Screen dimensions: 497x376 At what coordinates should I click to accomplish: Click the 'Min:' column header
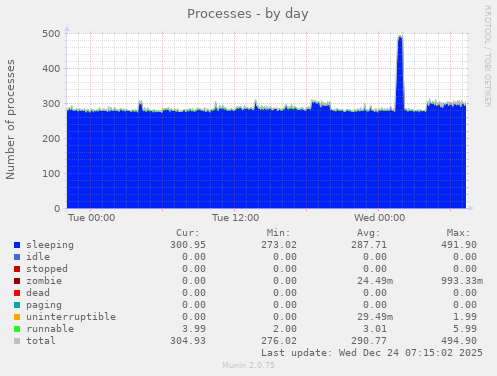[278, 233]
